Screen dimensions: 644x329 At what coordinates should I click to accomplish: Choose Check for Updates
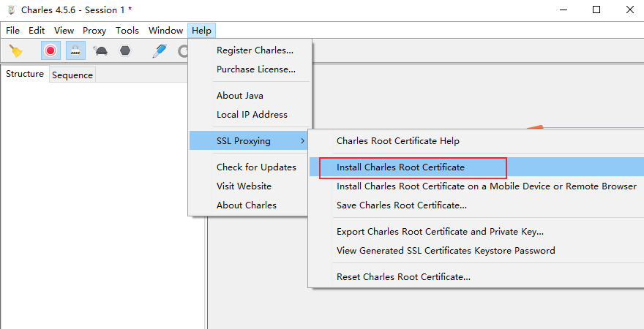click(x=256, y=167)
